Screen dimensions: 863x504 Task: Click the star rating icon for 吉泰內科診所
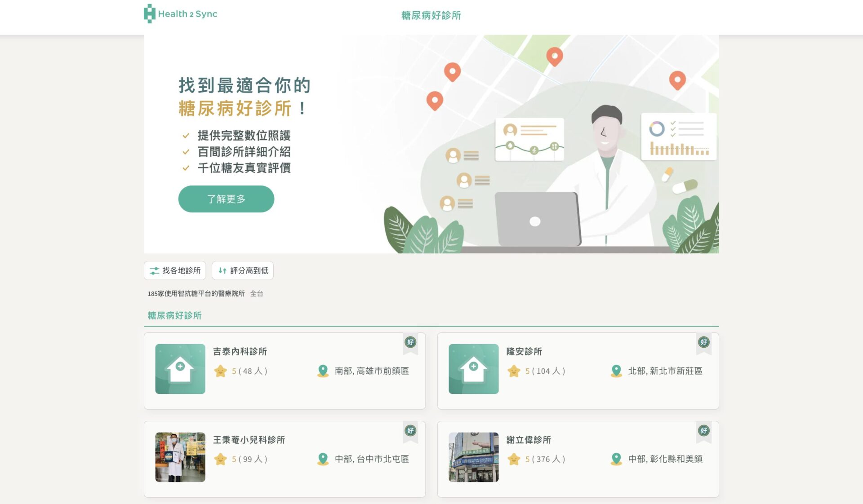(221, 371)
